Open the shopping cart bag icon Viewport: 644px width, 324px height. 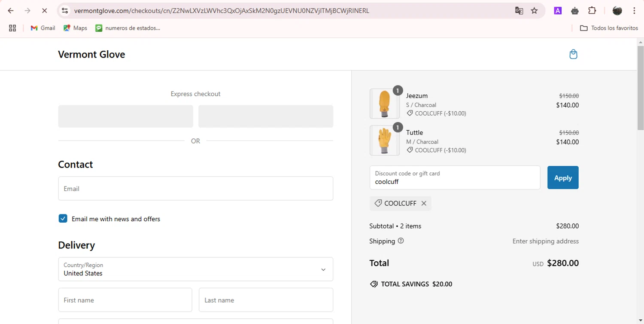coord(573,54)
